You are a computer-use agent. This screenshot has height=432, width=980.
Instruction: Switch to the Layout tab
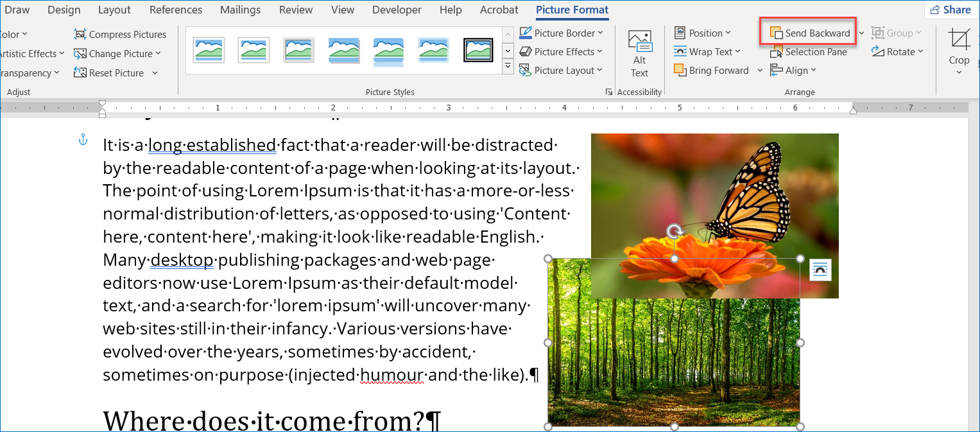click(114, 10)
